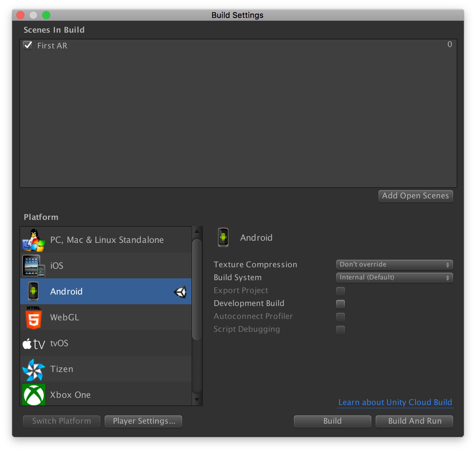The image size is (476, 452).
Task: Open the Build System dropdown
Action: (x=394, y=278)
